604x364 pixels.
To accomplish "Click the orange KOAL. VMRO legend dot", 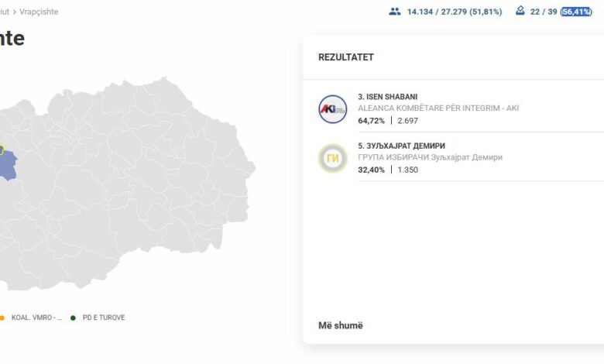I will (2, 318).
